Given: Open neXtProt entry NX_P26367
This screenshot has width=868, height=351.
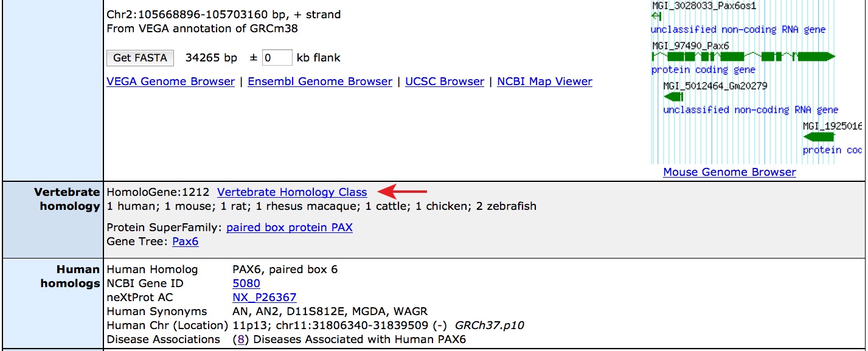Looking at the screenshot, I should pyautogui.click(x=265, y=297).
